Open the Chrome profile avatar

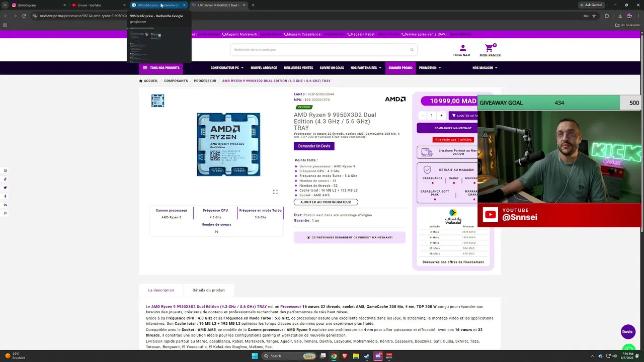629,16
